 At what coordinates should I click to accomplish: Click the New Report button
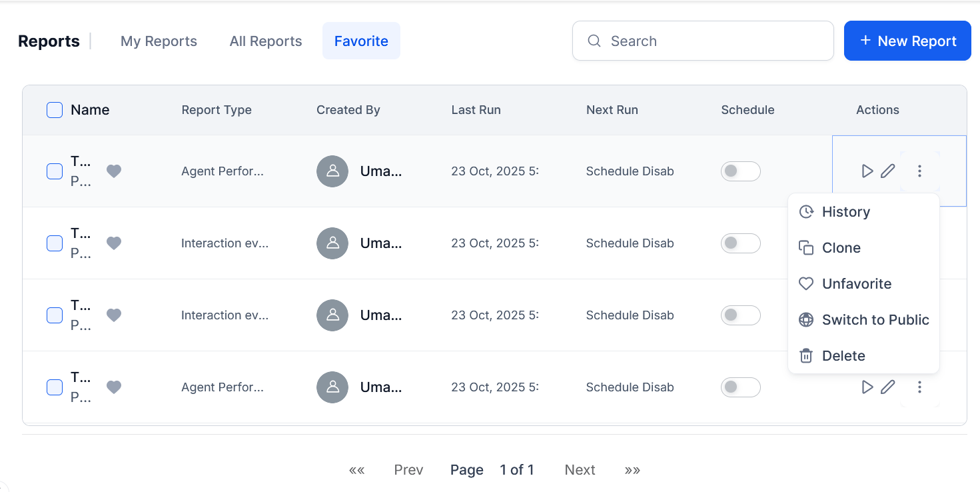[x=907, y=41]
